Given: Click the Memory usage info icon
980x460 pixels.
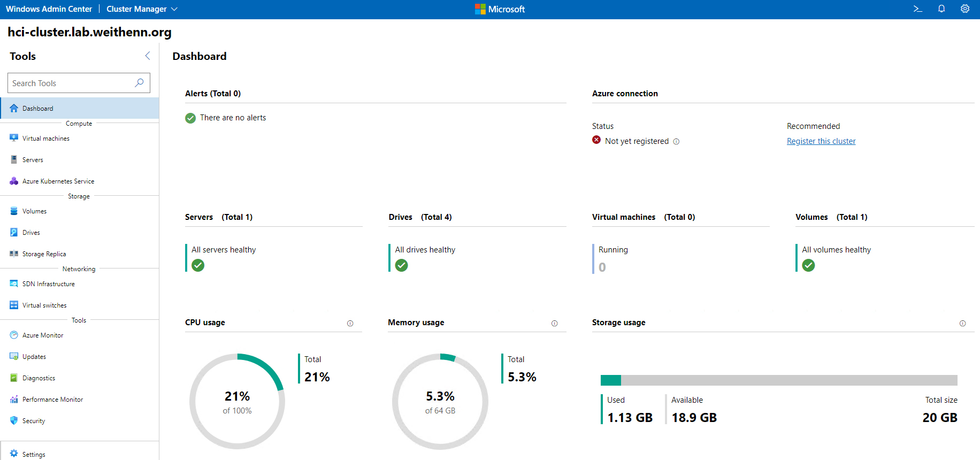Looking at the screenshot, I should coord(554,323).
